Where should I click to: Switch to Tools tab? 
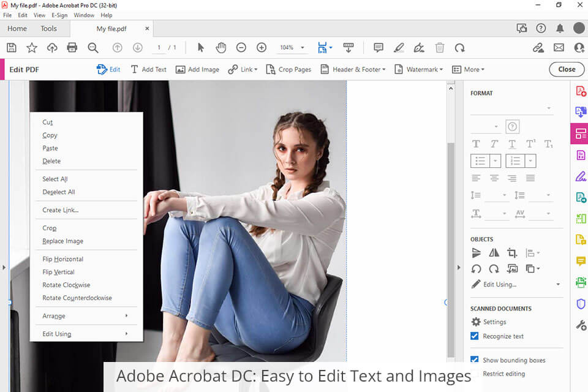49,29
